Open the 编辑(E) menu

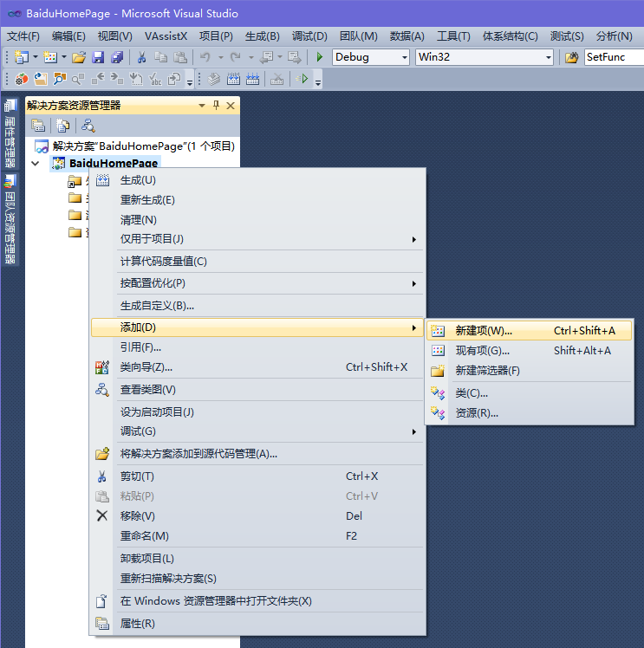(68, 36)
